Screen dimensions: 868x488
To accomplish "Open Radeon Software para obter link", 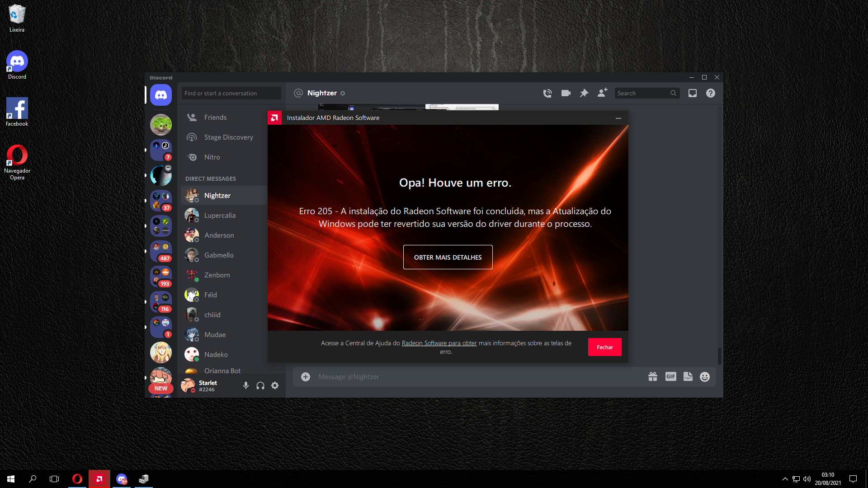I will pos(439,343).
